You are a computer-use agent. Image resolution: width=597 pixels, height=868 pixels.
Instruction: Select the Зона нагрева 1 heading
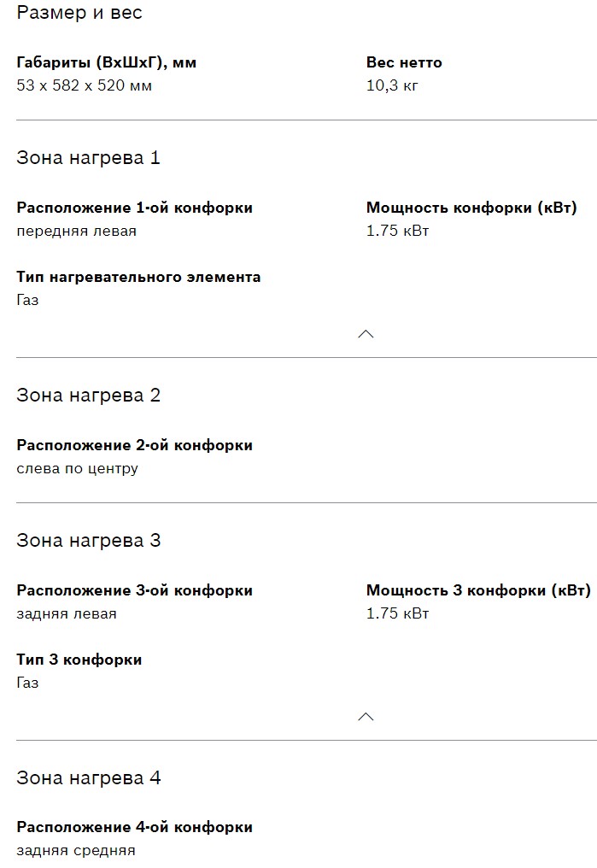pyautogui.click(x=88, y=158)
